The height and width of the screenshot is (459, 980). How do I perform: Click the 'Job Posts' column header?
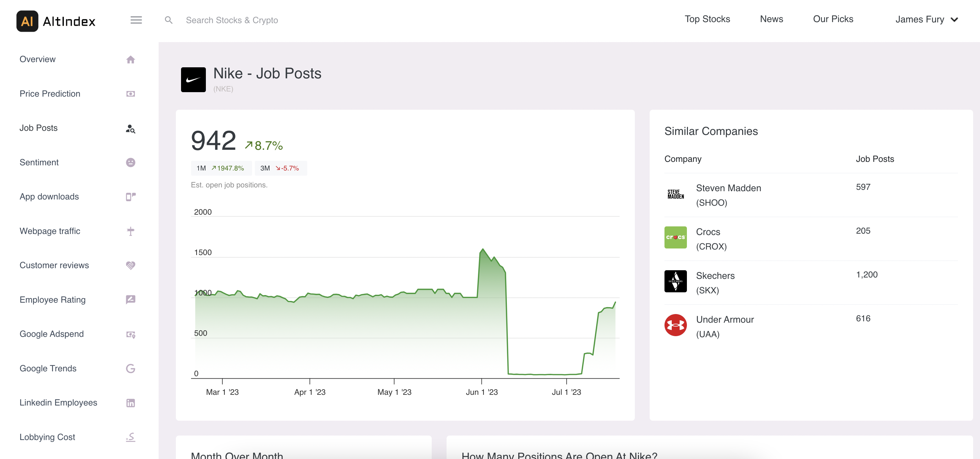pyautogui.click(x=875, y=159)
